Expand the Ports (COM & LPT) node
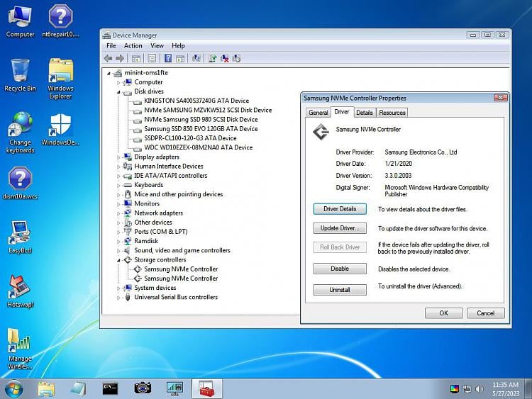 click(x=118, y=232)
